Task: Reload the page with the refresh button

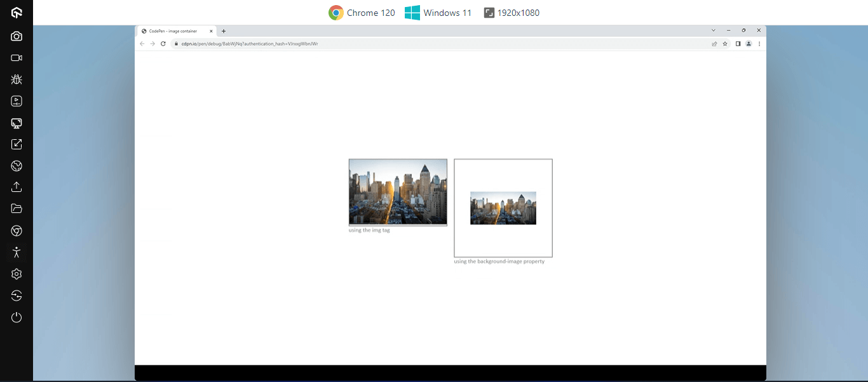Action: pos(163,43)
